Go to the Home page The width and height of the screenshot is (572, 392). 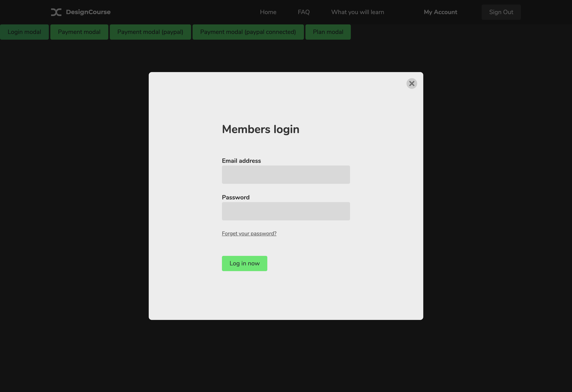point(268,12)
